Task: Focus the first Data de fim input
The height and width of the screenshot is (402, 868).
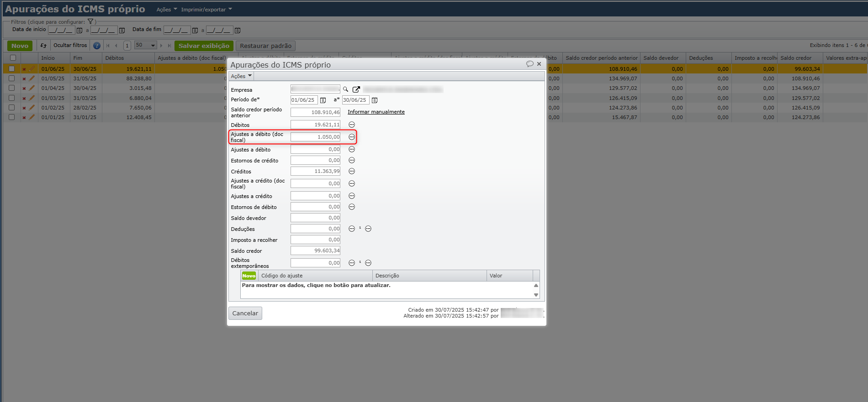Action: [177, 30]
